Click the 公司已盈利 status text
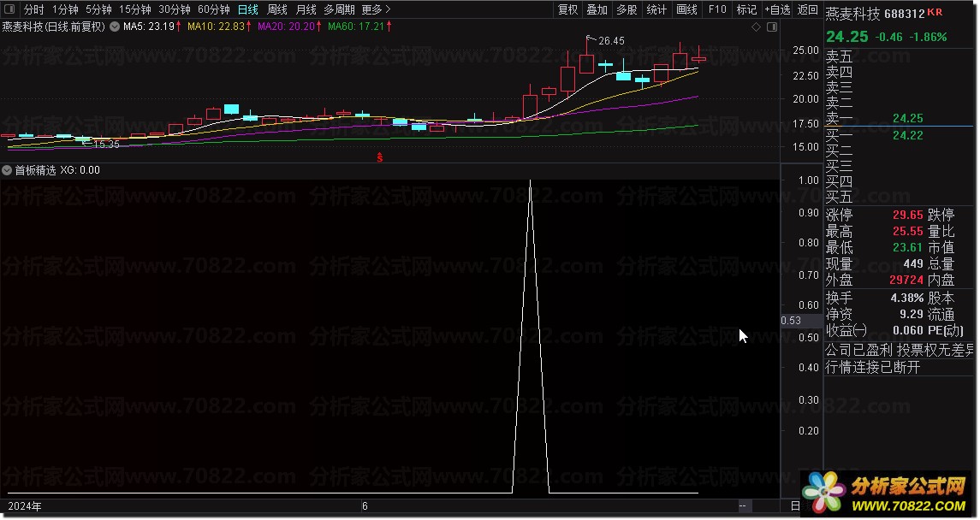This screenshot has width=980, height=520. point(858,350)
